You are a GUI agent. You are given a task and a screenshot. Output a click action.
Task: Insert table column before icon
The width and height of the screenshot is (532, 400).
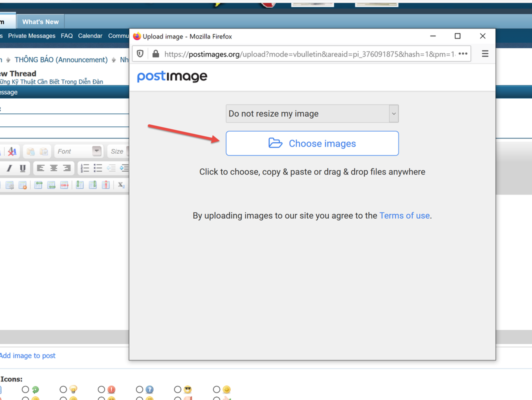79,185
